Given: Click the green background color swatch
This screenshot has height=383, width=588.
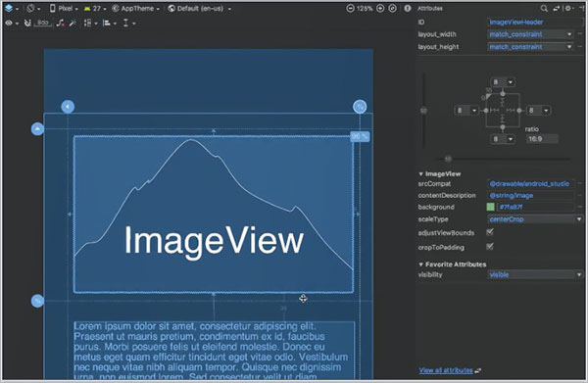Looking at the screenshot, I should coord(491,207).
